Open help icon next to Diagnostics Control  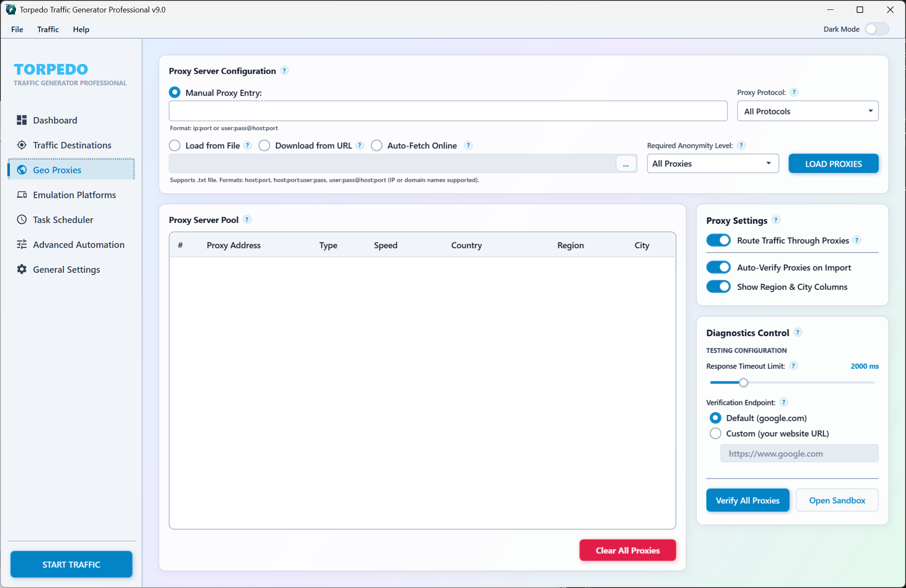click(798, 332)
